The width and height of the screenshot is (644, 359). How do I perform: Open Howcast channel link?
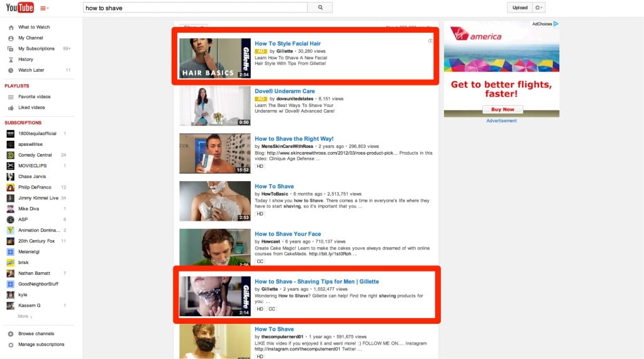pyautogui.click(x=270, y=241)
